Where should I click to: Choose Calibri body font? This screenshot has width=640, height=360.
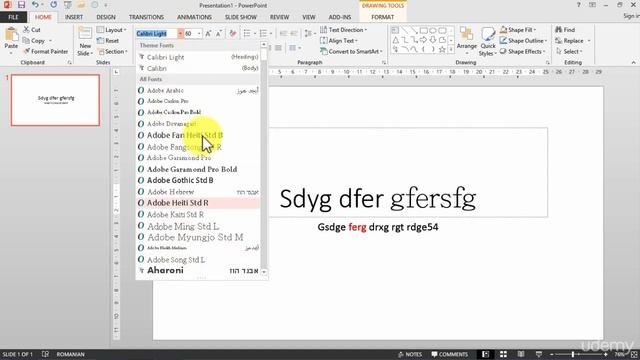coord(198,68)
